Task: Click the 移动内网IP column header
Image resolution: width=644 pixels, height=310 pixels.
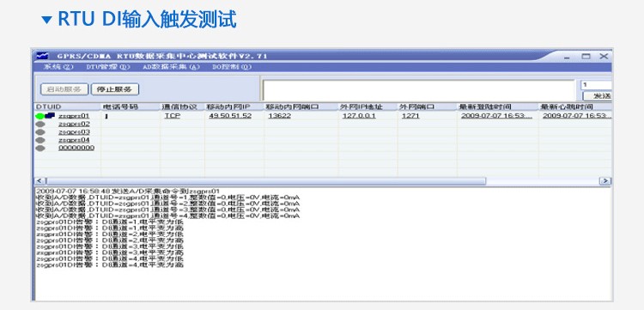Action: click(x=234, y=107)
